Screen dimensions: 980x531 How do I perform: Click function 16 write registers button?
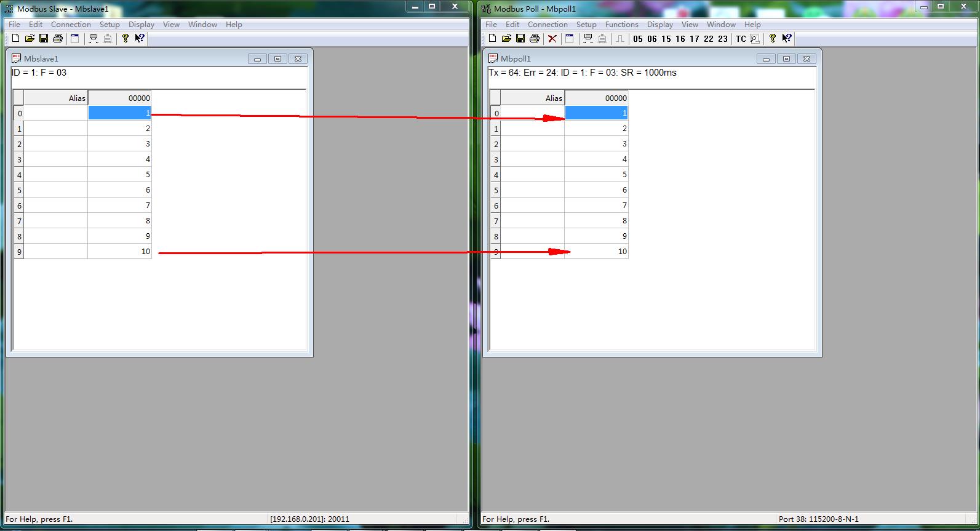coord(680,39)
